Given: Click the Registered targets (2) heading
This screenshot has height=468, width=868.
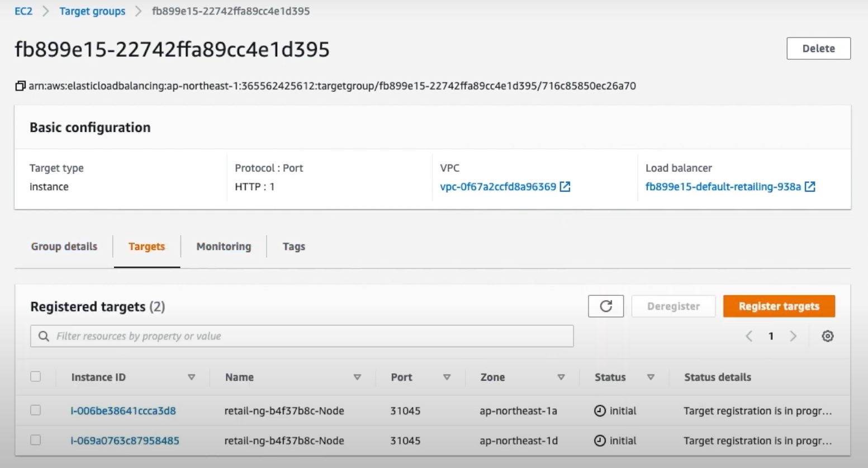Looking at the screenshot, I should [98, 306].
